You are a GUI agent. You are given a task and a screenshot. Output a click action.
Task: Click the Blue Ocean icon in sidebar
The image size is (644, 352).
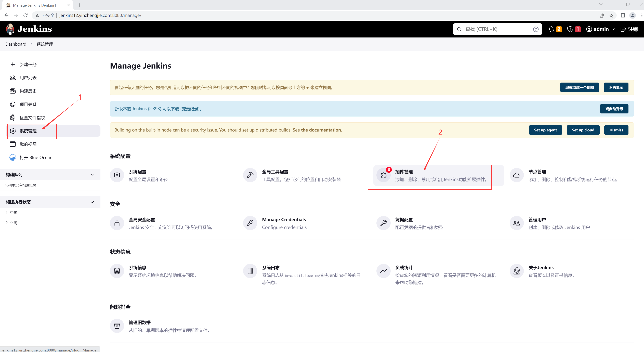pos(12,158)
